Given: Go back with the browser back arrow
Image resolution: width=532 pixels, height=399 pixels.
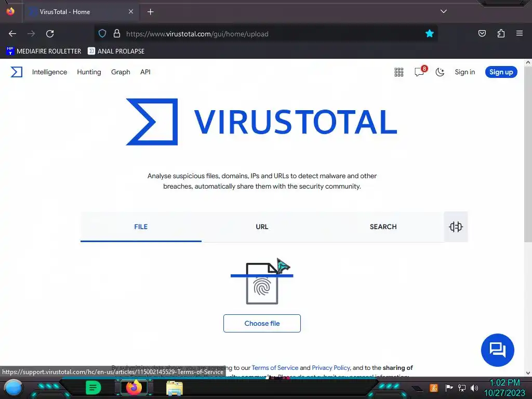Looking at the screenshot, I should click(12, 34).
